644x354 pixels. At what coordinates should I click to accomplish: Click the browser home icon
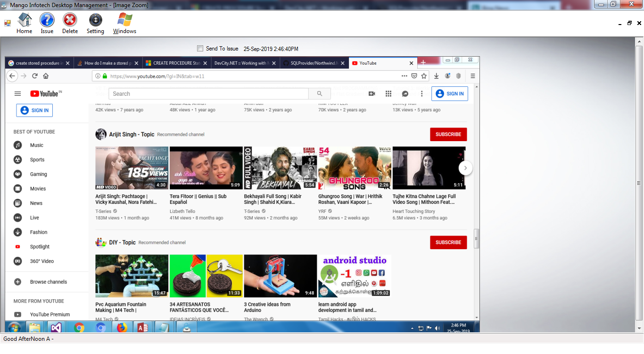(x=46, y=76)
